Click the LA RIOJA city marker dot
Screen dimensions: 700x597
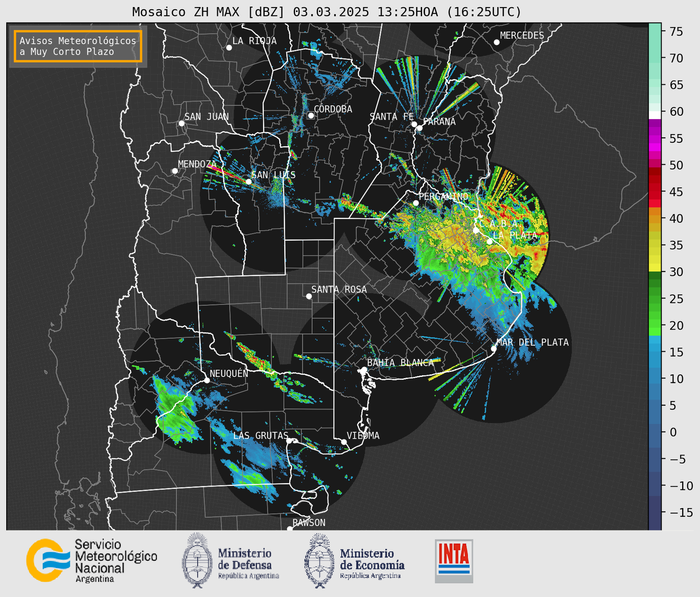[x=229, y=48]
